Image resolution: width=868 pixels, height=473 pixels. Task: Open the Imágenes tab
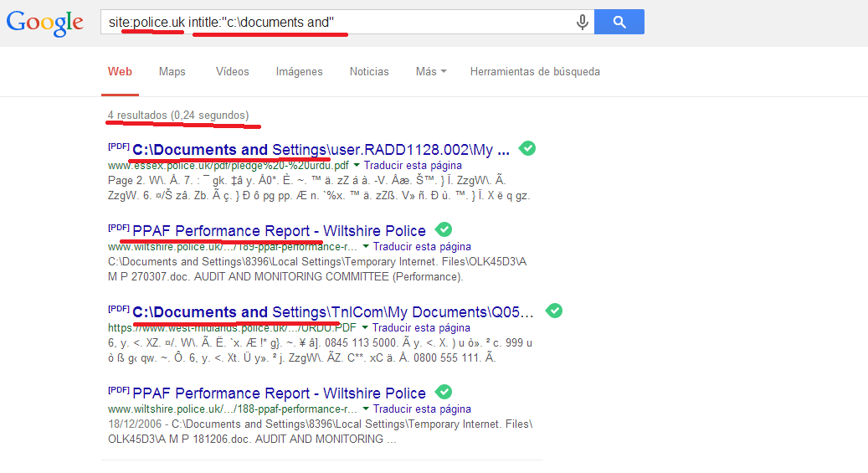coord(299,71)
